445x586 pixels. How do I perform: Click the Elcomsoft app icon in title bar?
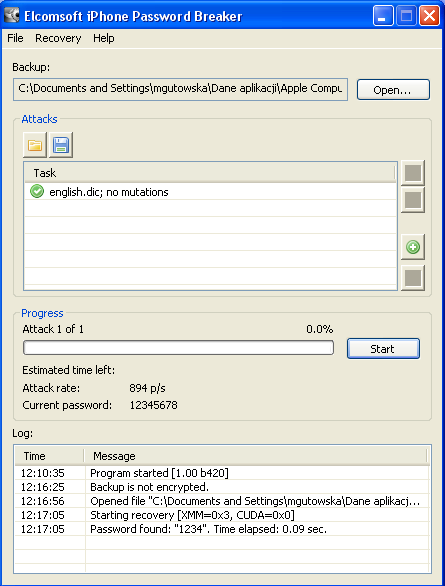tap(11, 16)
